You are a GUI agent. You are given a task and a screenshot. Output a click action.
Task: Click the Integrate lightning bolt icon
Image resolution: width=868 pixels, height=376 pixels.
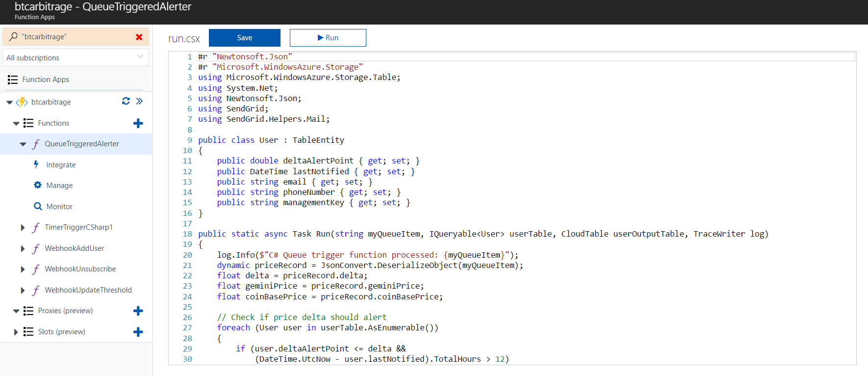(36, 164)
